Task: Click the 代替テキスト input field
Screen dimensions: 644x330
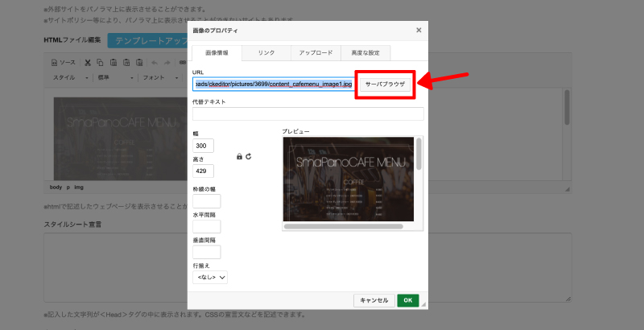Action: click(308, 114)
